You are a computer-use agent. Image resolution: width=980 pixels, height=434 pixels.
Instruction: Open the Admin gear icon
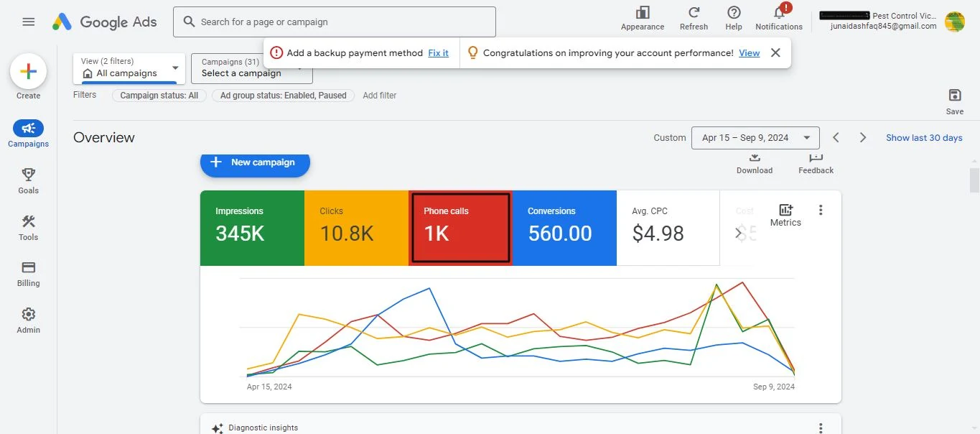pos(29,314)
